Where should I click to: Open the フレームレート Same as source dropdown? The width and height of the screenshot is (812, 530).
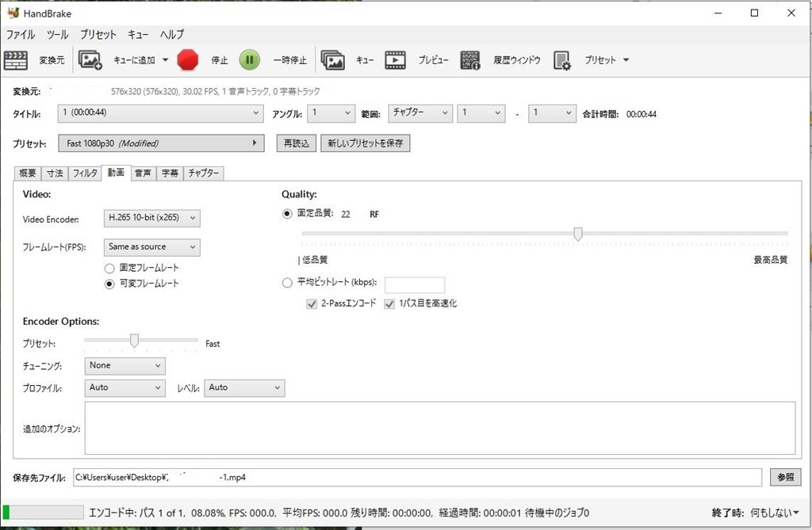151,247
